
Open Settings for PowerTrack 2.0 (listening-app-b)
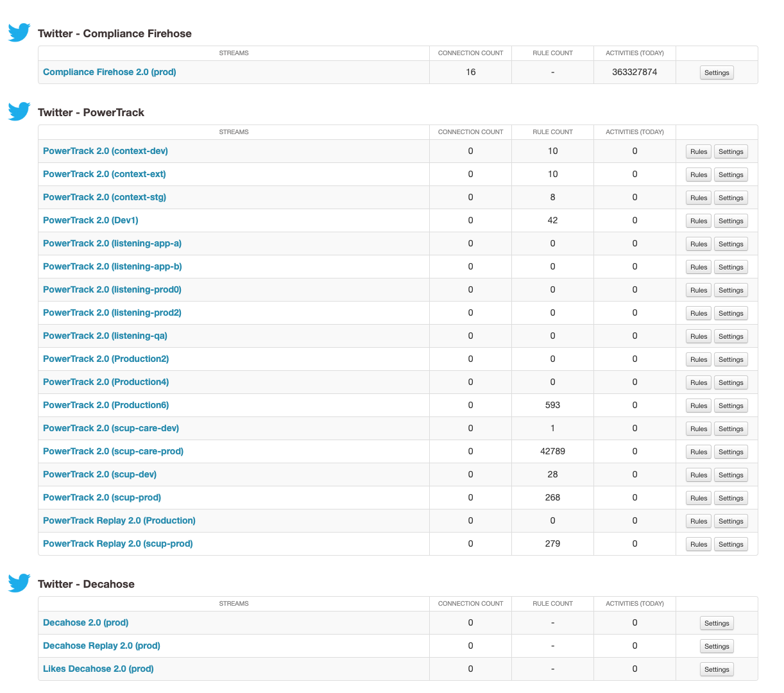pyautogui.click(x=731, y=267)
